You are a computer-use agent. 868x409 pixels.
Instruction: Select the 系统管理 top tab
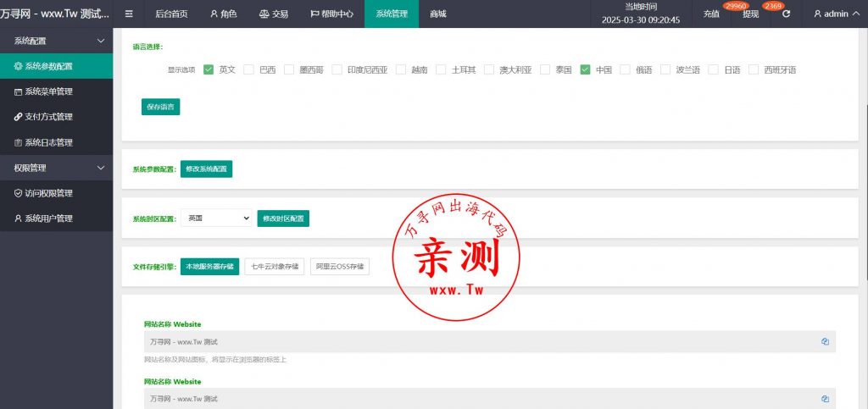(x=392, y=14)
